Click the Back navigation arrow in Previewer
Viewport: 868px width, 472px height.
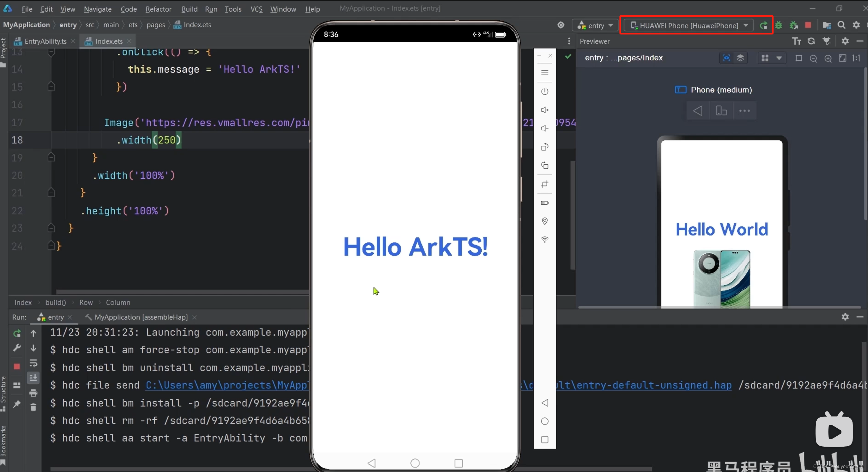697,110
